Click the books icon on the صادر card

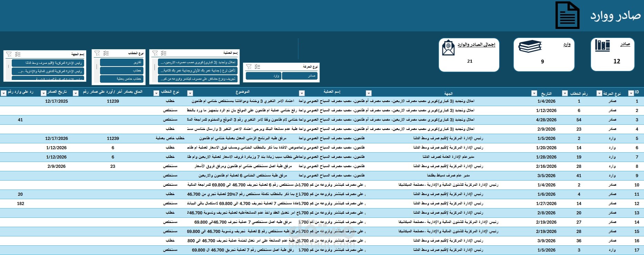click(x=602, y=45)
